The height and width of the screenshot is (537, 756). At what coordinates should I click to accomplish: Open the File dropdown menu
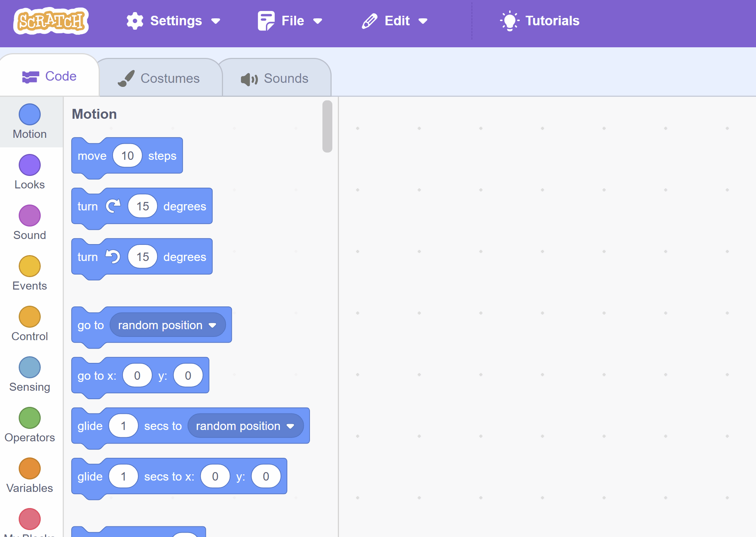(x=290, y=21)
